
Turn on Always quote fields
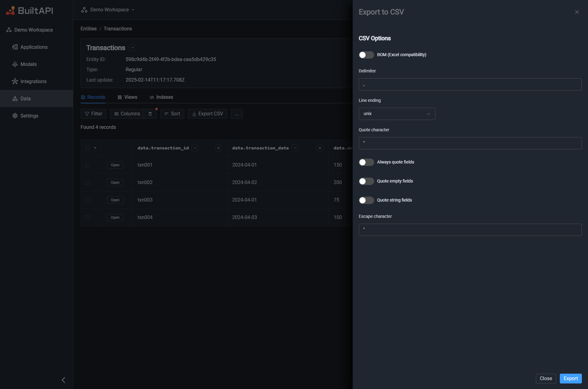click(x=366, y=162)
